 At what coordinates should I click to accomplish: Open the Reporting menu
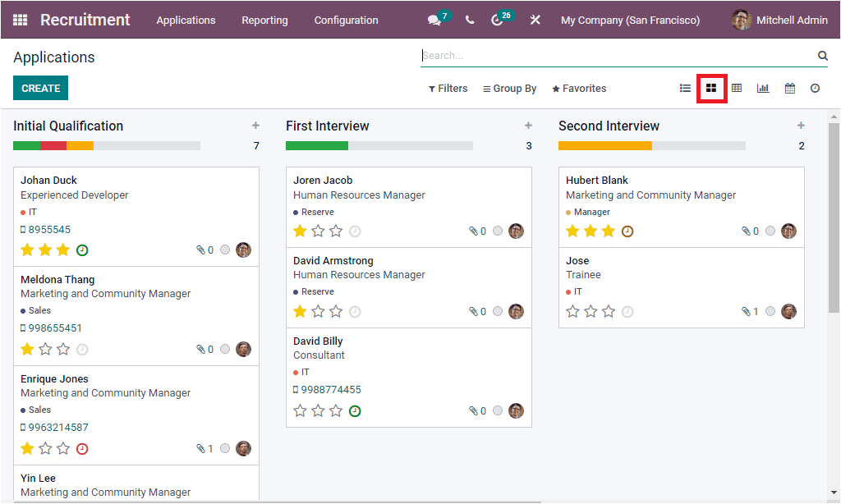(x=264, y=19)
